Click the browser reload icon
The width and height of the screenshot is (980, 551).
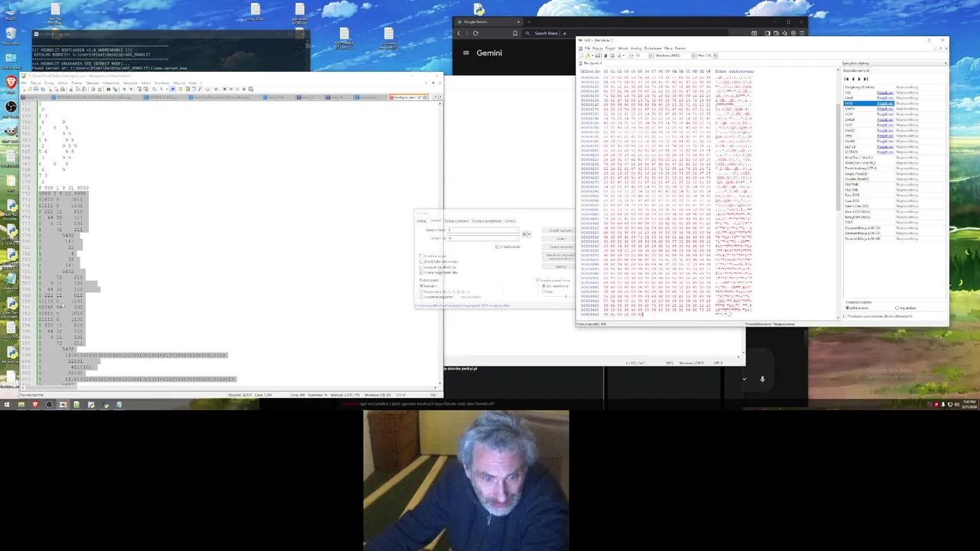point(475,33)
